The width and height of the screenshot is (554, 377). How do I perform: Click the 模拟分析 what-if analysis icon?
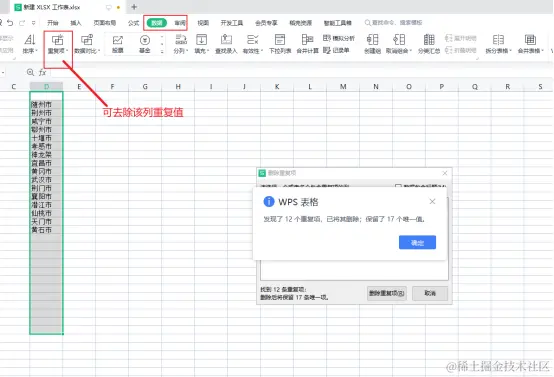click(338, 38)
